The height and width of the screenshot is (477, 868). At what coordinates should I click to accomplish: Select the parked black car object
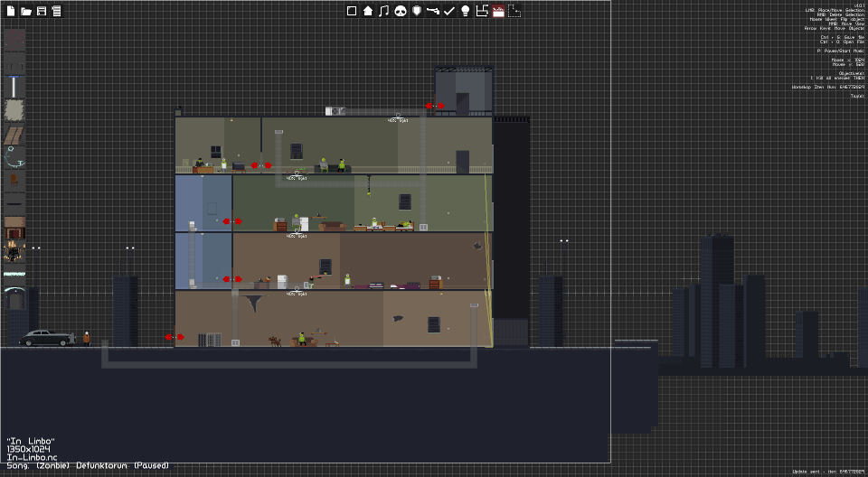(47, 338)
